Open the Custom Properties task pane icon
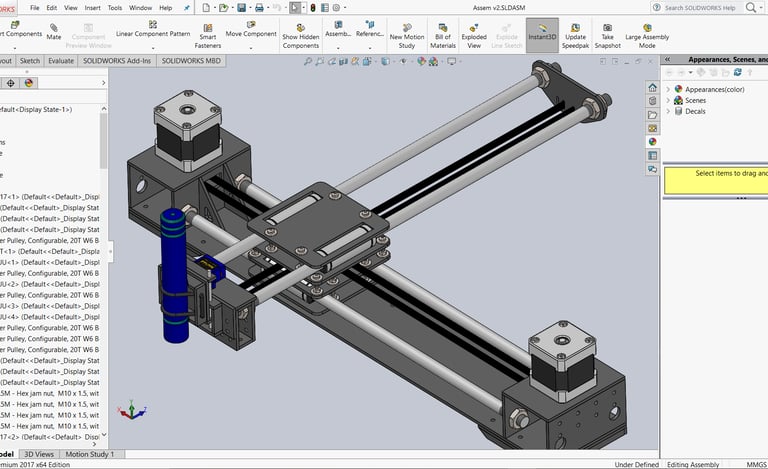The width and height of the screenshot is (768, 469). [x=652, y=155]
